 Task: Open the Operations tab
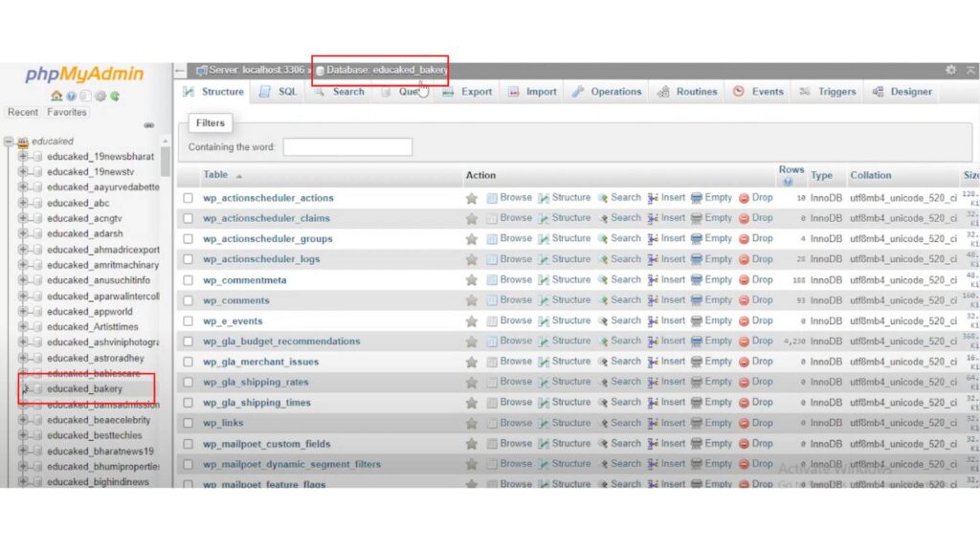[x=607, y=92]
